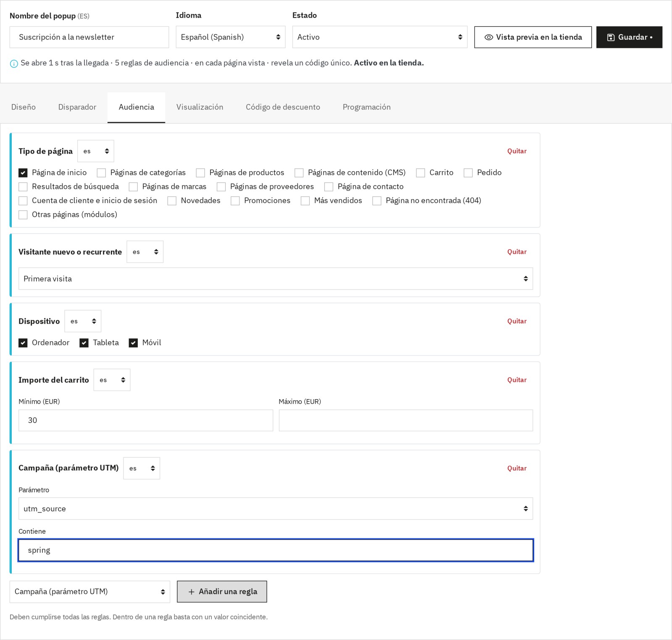
Task: Go to the Programación tab
Action: coord(367,107)
